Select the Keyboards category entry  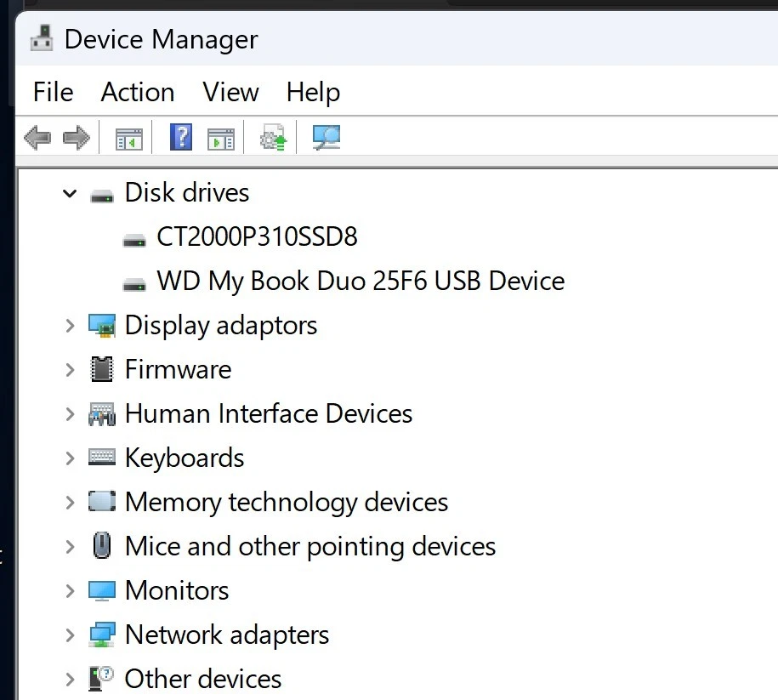click(x=184, y=458)
